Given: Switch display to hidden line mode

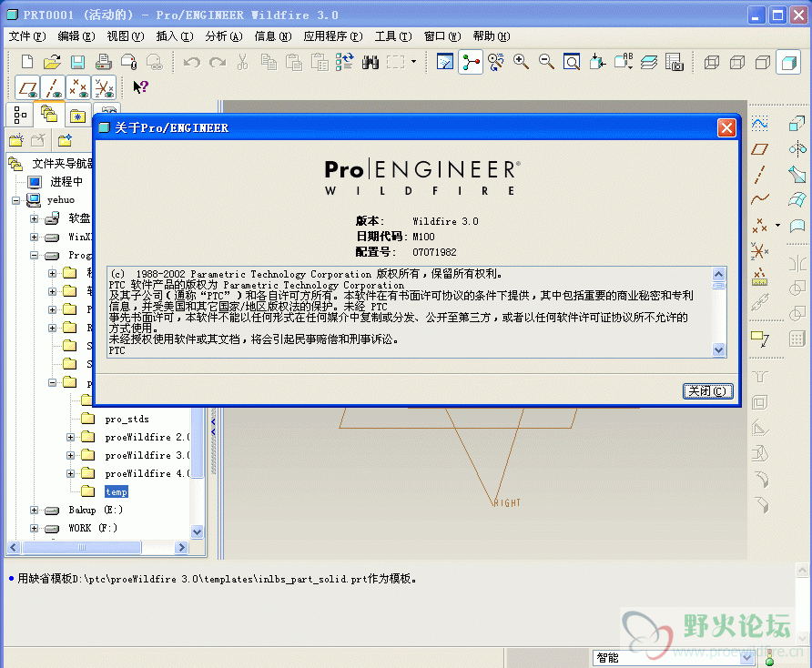Looking at the screenshot, I should 737,63.
